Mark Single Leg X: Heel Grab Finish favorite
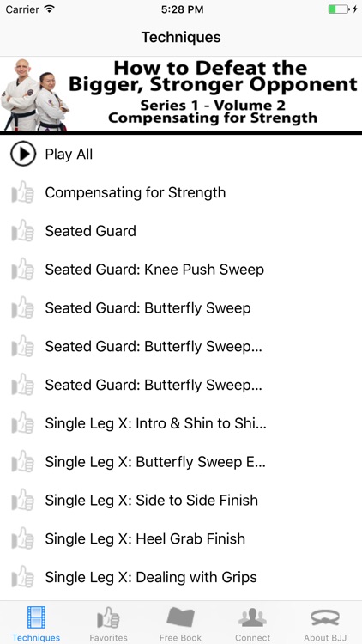The width and height of the screenshot is (362, 644). pos(22,538)
